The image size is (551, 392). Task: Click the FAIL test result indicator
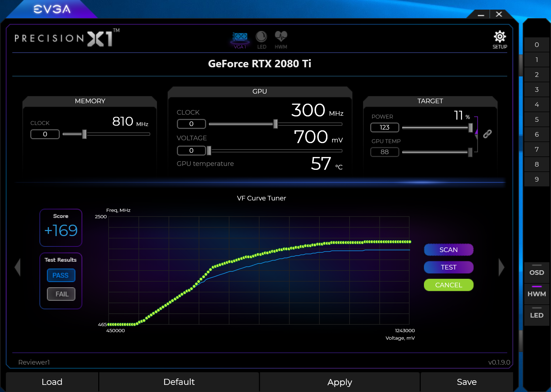pos(61,294)
